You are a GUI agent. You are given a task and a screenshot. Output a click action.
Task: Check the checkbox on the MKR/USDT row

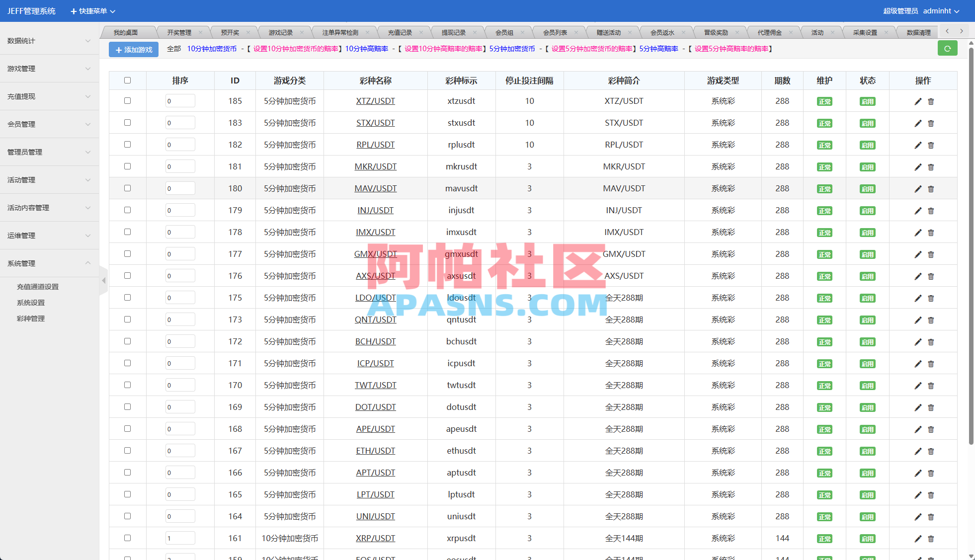click(127, 166)
